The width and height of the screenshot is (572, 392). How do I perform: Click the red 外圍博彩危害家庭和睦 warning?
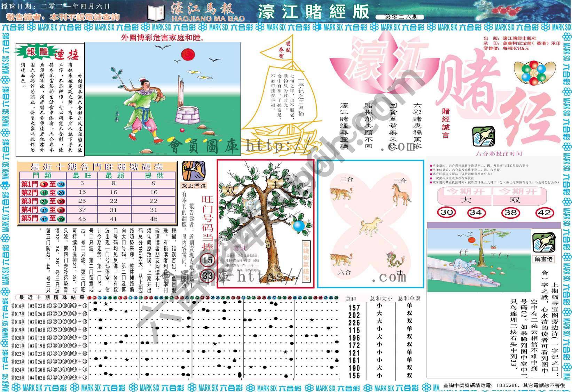(163, 37)
